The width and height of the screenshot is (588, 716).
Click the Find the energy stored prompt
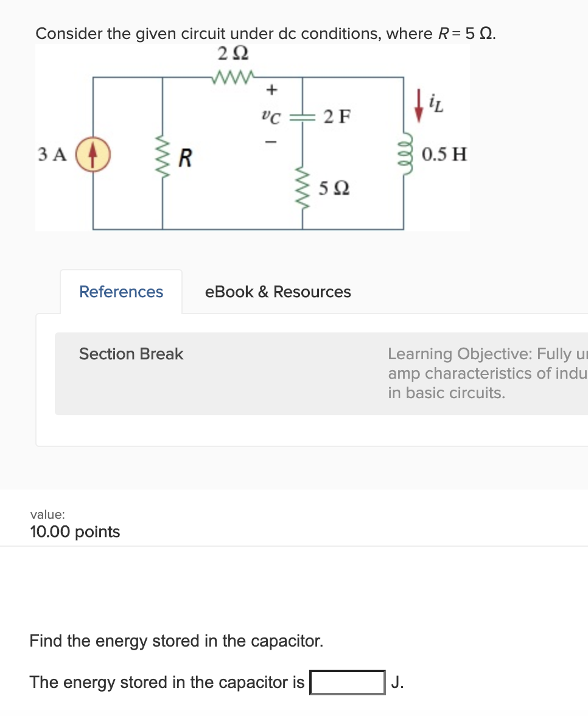click(176, 641)
